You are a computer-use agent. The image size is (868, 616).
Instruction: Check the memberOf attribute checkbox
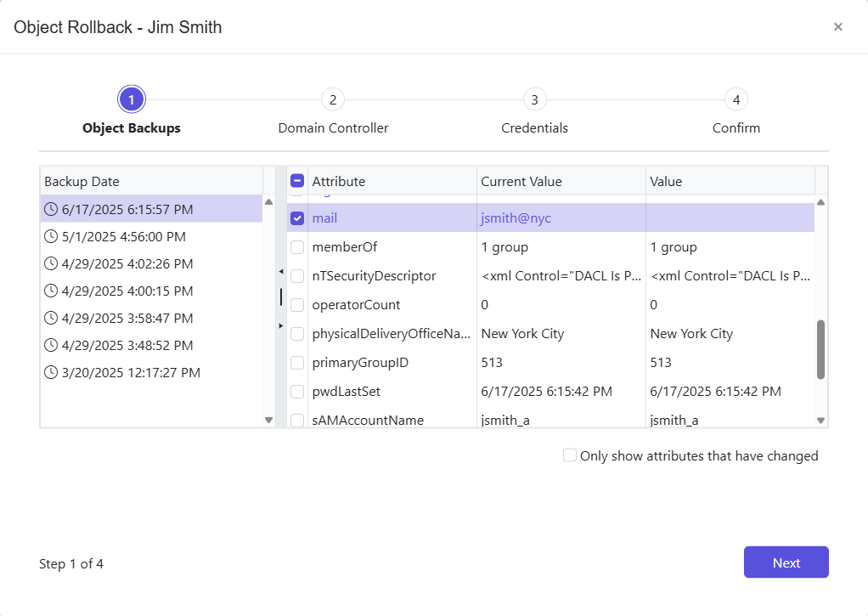coord(297,246)
